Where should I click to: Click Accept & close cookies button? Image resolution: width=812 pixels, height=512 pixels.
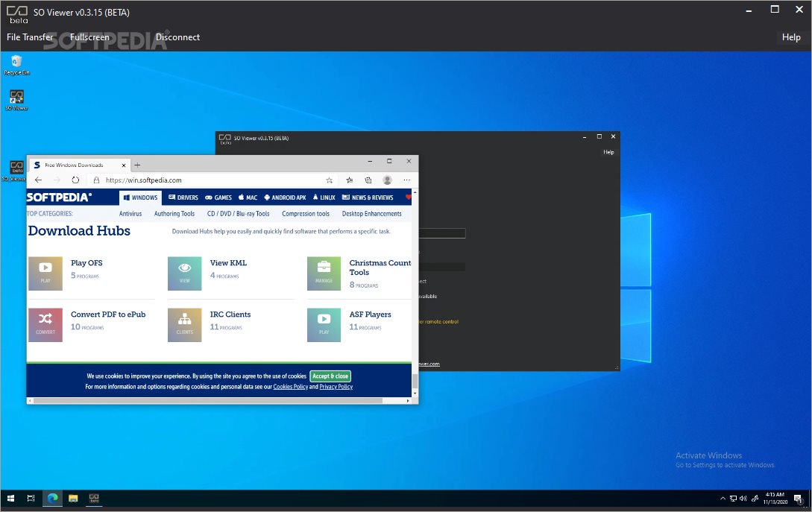click(330, 376)
